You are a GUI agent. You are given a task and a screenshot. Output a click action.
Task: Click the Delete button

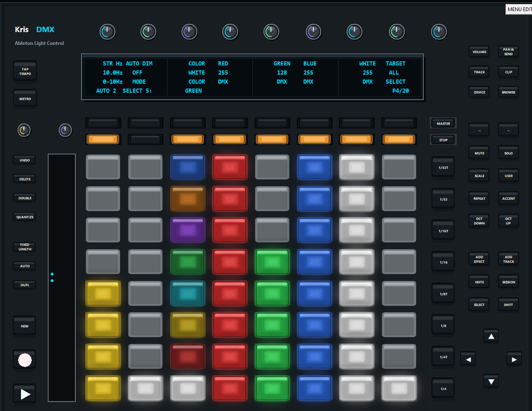click(25, 179)
